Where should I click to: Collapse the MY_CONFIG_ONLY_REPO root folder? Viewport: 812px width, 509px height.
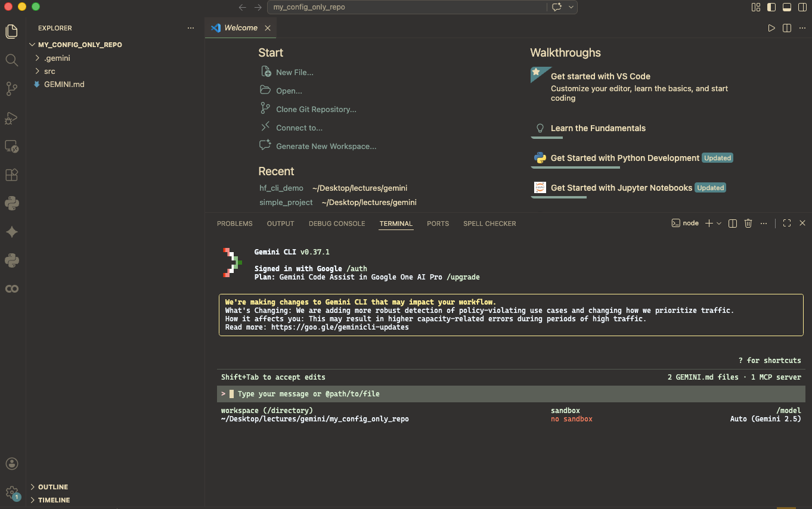(115, 45)
